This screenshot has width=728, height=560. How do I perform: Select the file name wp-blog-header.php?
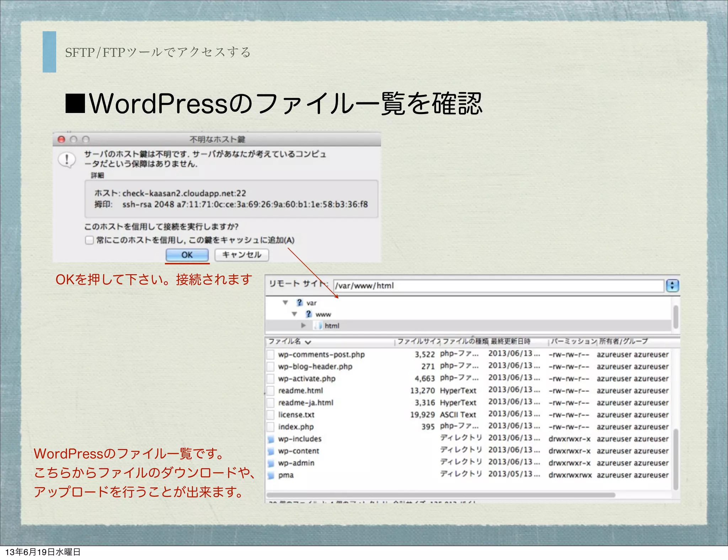315,367
